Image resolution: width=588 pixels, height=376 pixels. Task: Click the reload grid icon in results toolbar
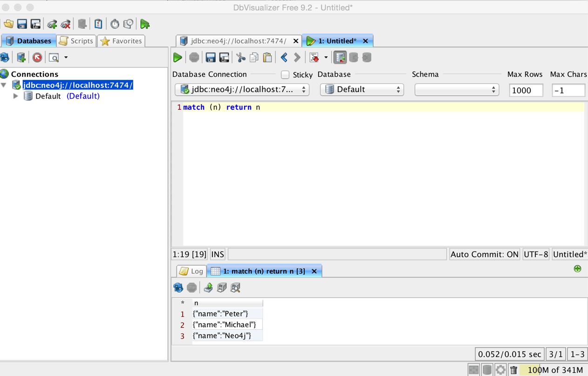coord(178,288)
